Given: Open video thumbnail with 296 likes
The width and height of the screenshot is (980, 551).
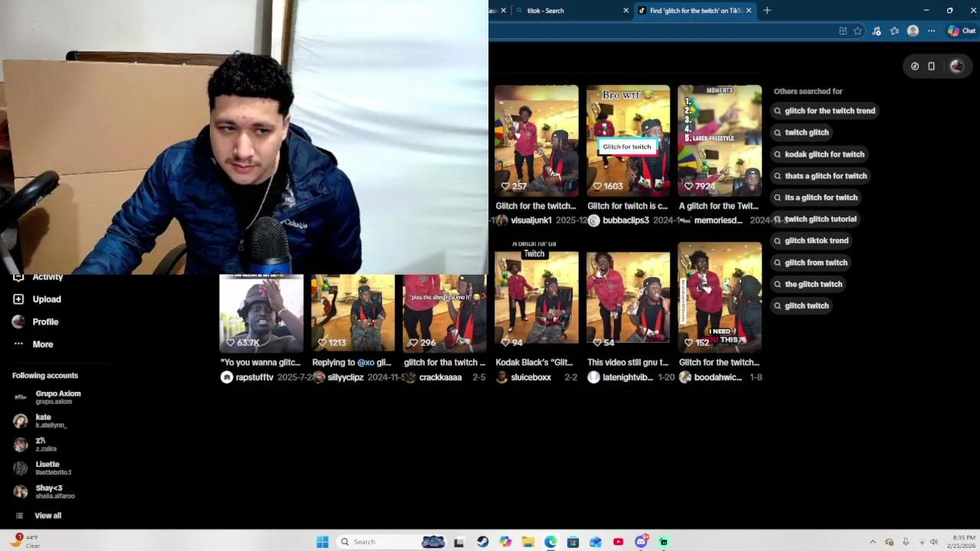Looking at the screenshot, I should [445, 313].
